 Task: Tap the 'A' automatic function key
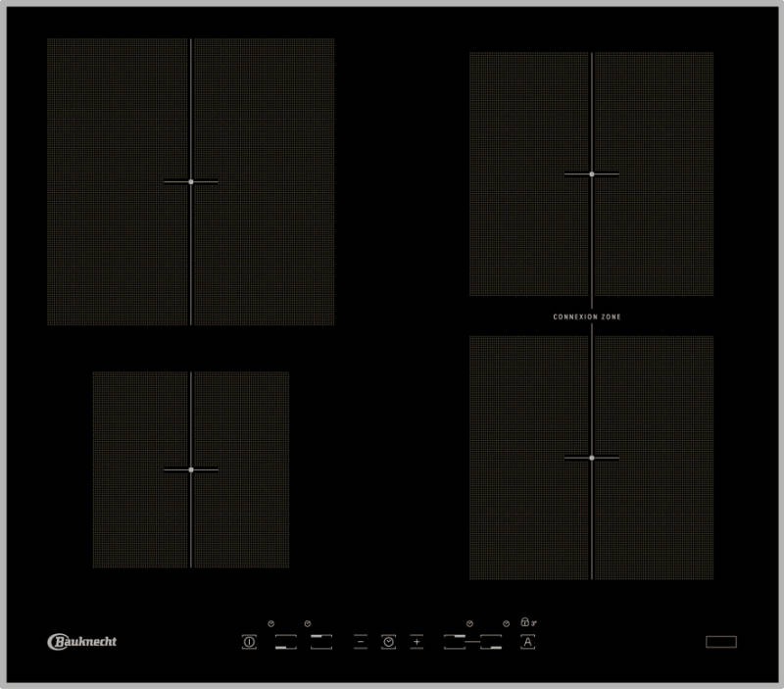tap(527, 642)
